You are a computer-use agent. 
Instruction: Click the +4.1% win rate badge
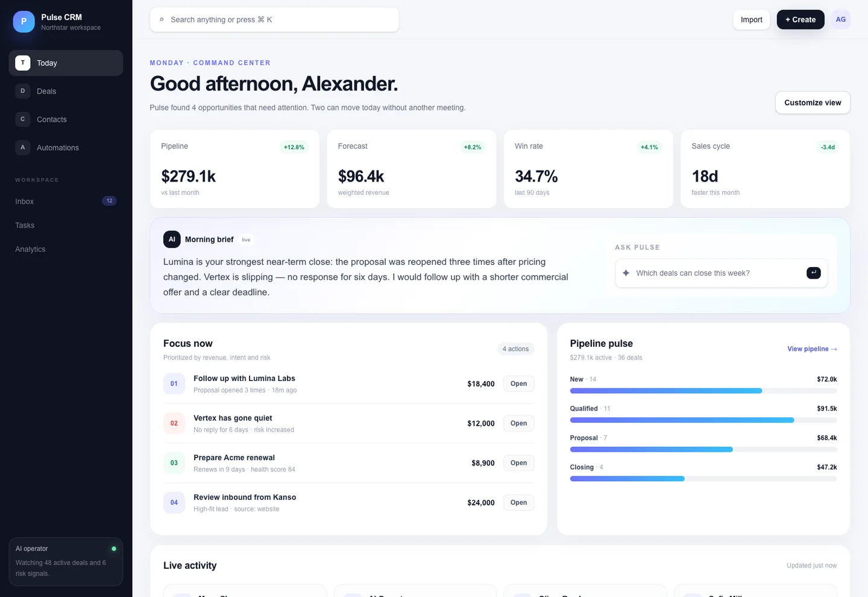tap(649, 147)
